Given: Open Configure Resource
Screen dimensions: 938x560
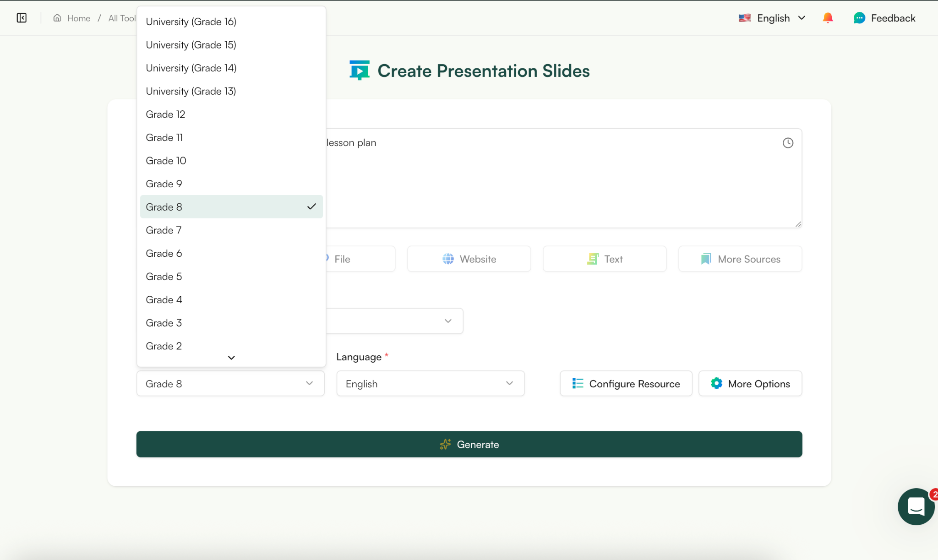Looking at the screenshot, I should click(626, 383).
